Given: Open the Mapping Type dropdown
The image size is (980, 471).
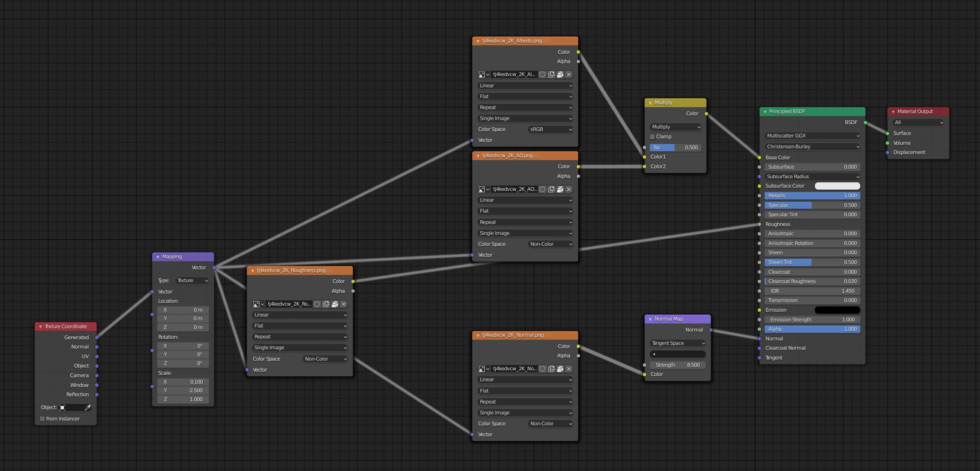Looking at the screenshot, I should tap(192, 281).
